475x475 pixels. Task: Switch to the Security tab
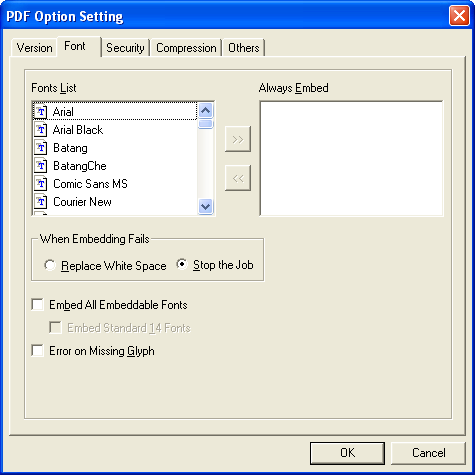(125, 48)
